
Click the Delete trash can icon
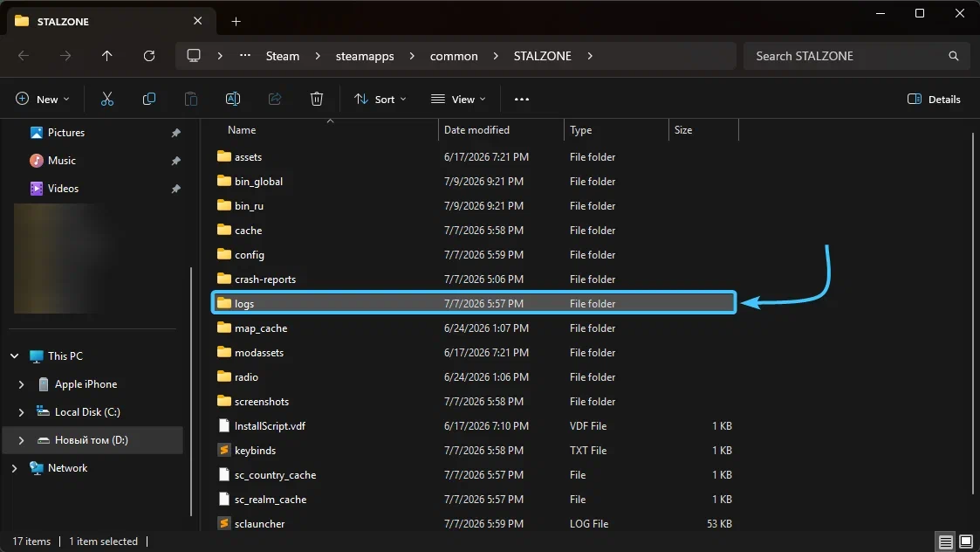tap(316, 99)
